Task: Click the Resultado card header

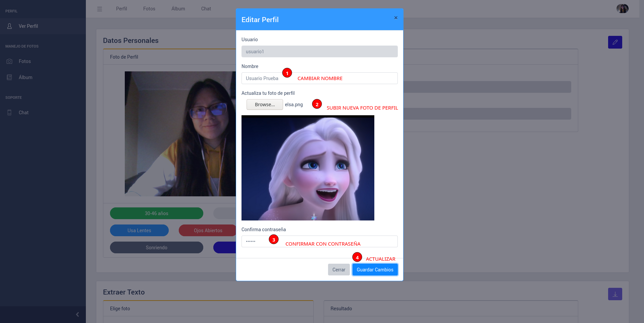Action: click(451, 309)
